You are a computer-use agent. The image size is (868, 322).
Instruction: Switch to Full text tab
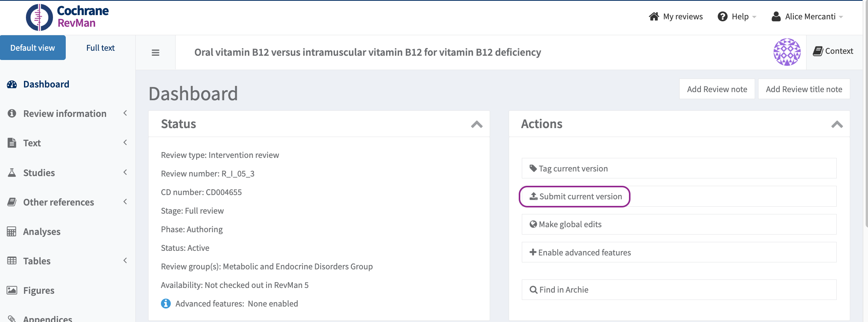100,48
